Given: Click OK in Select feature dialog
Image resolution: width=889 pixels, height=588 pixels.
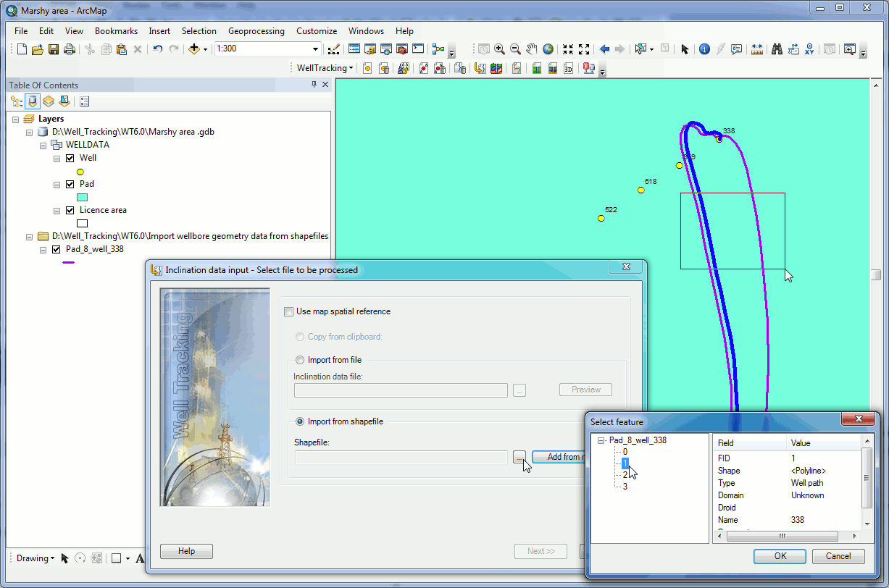Looking at the screenshot, I should pyautogui.click(x=780, y=556).
